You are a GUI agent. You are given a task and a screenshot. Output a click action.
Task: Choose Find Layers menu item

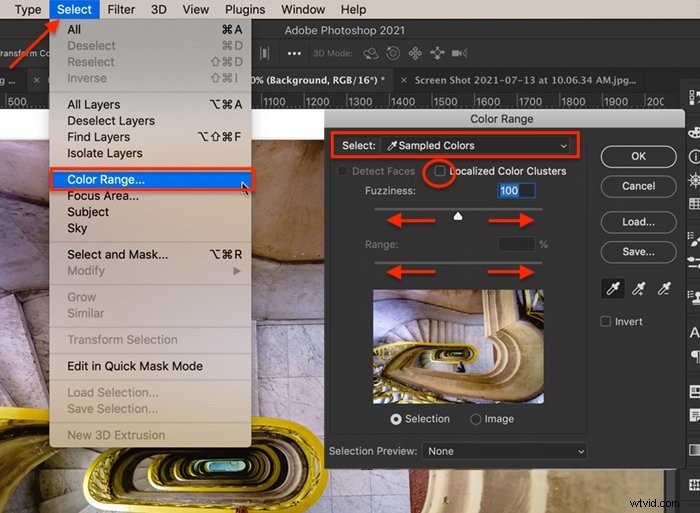150,137
